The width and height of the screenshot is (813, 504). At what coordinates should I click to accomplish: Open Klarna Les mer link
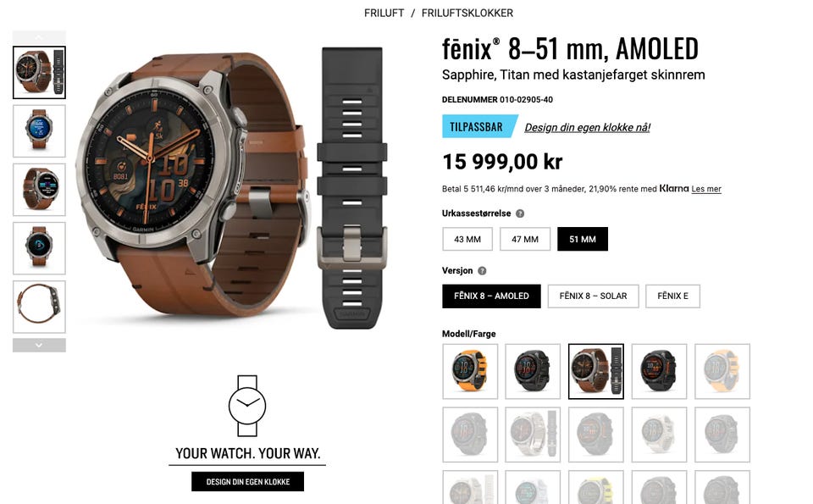click(706, 189)
